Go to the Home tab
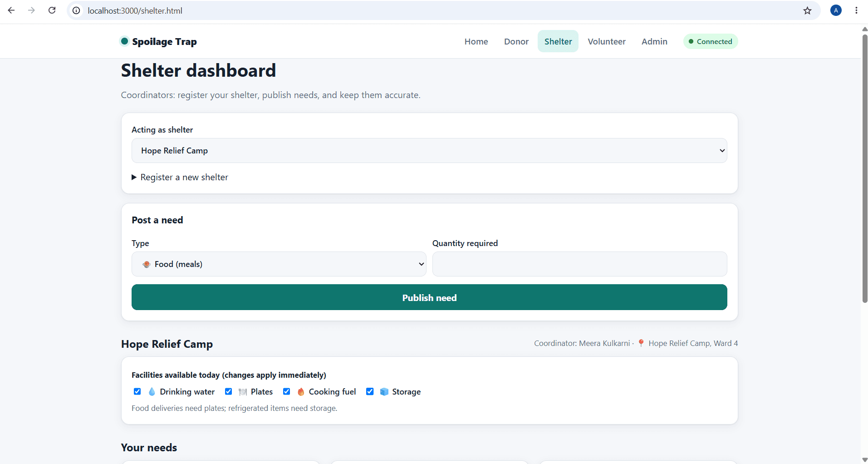Screen dimensions: 868x464 tap(476, 41)
